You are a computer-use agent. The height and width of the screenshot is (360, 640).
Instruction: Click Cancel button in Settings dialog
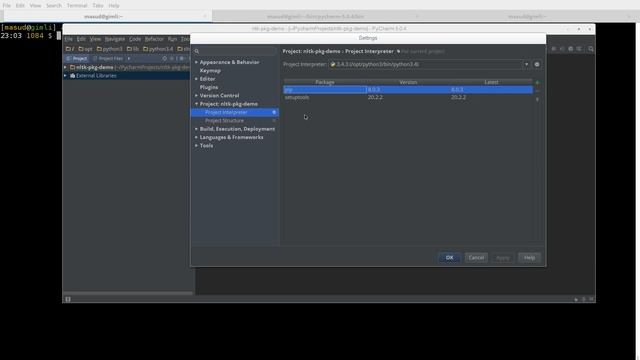(476, 258)
